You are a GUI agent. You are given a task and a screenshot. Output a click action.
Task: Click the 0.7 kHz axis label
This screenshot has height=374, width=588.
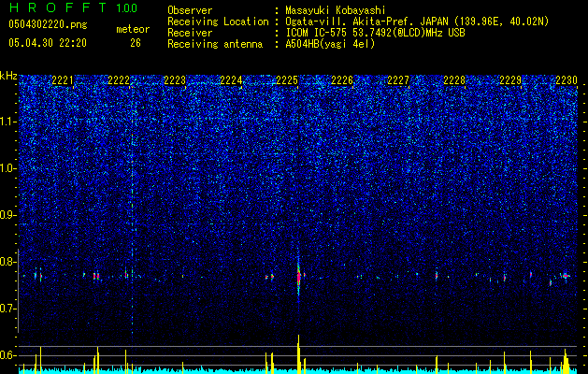pos(8,309)
